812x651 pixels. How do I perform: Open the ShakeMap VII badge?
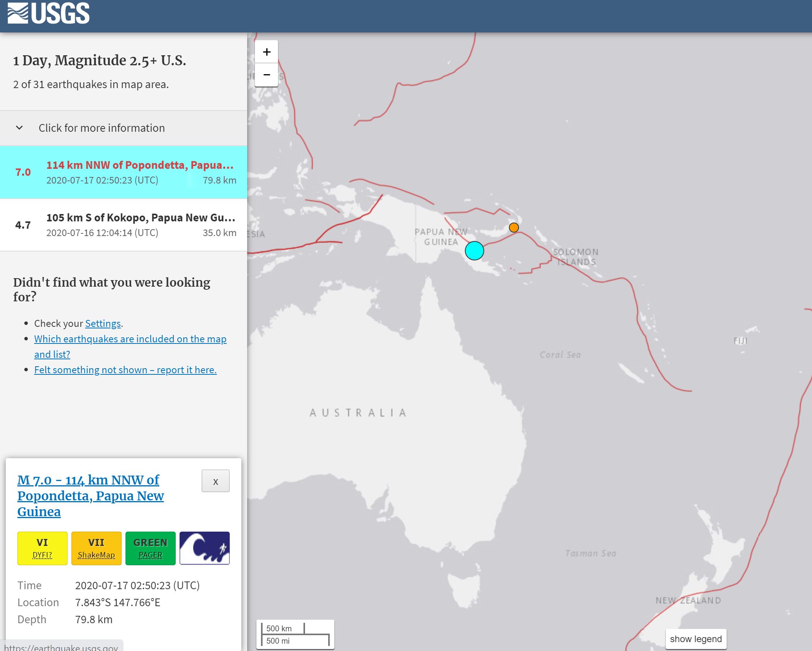click(x=97, y=548)
